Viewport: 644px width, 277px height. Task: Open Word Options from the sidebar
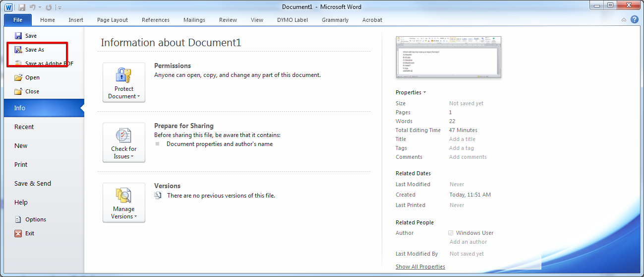pyautogui.click(x=35, y=219)
